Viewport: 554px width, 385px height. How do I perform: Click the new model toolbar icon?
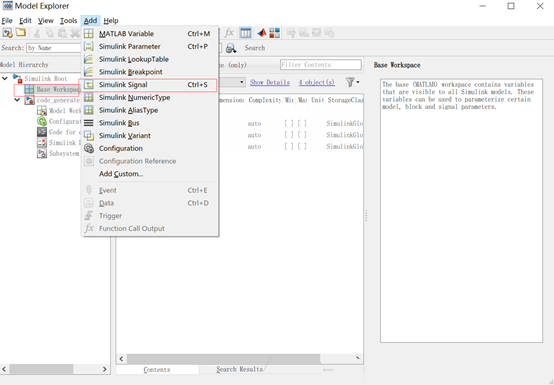click(7, 33)
